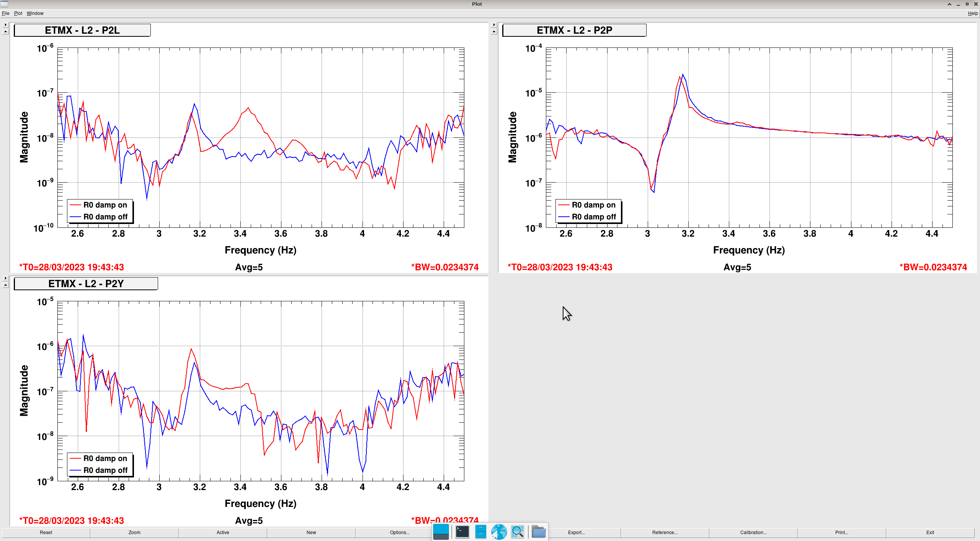Open the Plot menu
Screen dimensions: 980x541
point(18,13)
